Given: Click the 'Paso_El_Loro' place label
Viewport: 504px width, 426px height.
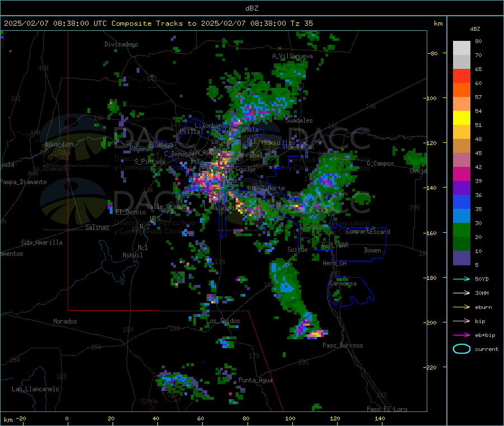Looking at the screenshot, I should tap(387, 409).
